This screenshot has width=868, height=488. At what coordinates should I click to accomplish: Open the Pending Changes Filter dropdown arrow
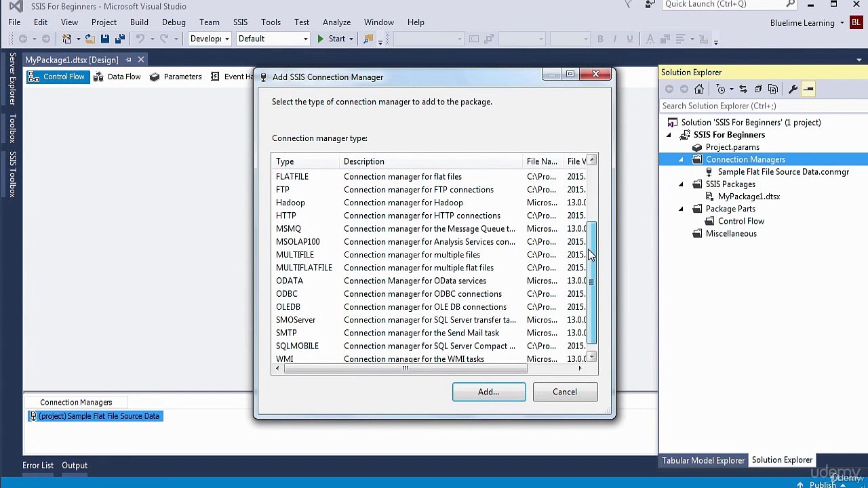pos(731,89)
